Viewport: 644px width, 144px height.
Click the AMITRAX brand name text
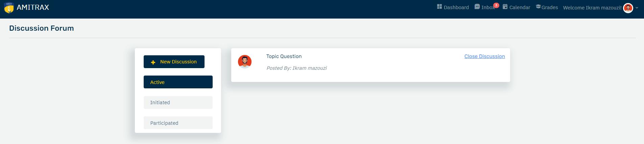tap(33, 7)
